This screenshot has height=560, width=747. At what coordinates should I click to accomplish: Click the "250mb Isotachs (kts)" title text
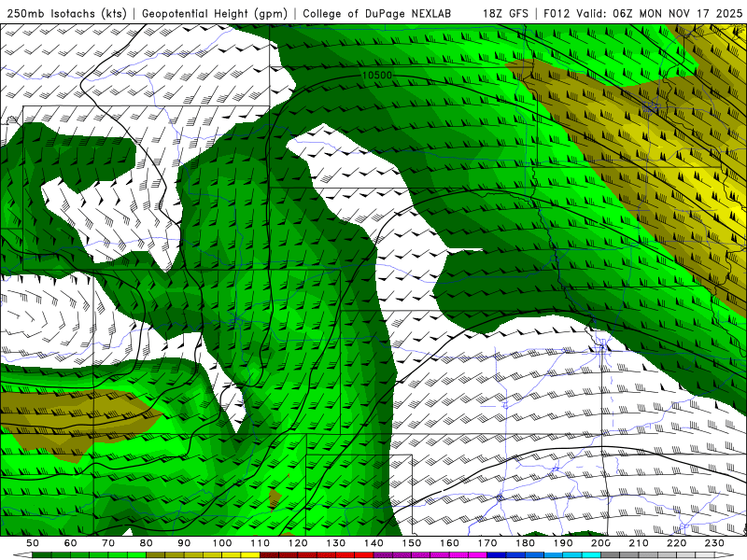point(66,14)
